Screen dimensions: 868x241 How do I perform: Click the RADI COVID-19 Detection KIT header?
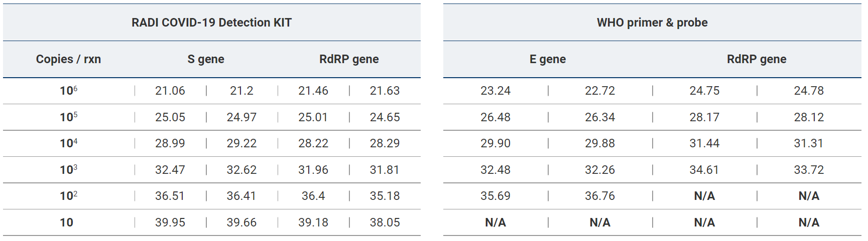[x=211, y=23]
